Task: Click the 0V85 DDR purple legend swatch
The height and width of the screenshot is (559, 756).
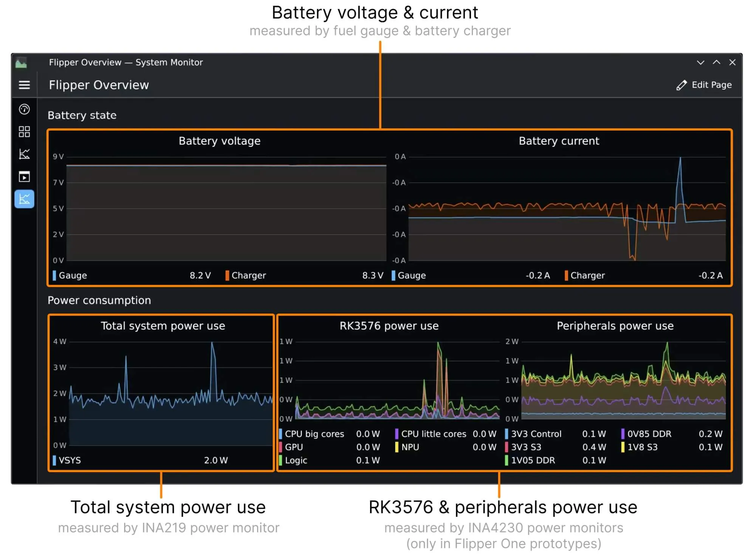Action: pos(623,434)
